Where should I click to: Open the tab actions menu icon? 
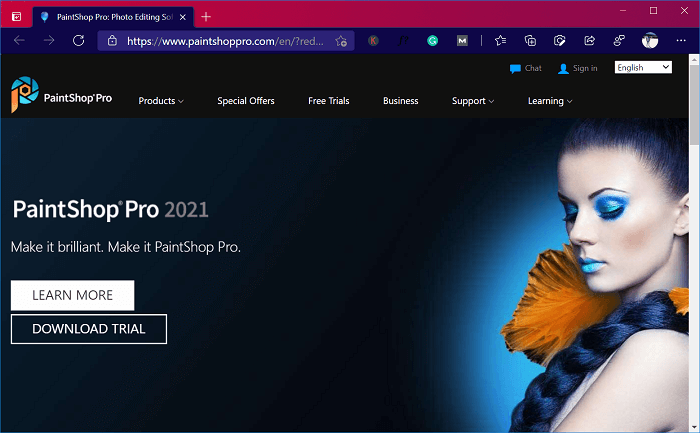(x=17, y=17)
